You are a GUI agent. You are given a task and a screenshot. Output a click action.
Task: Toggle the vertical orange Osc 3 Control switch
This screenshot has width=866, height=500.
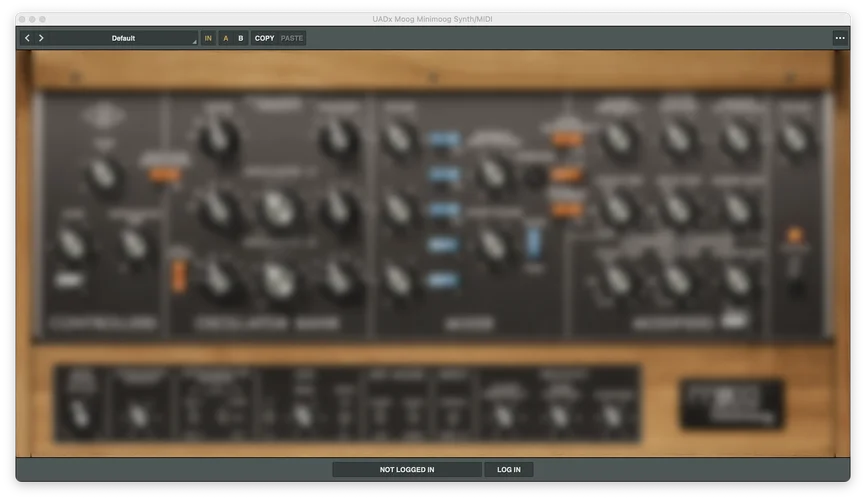(x=178, y=275)
